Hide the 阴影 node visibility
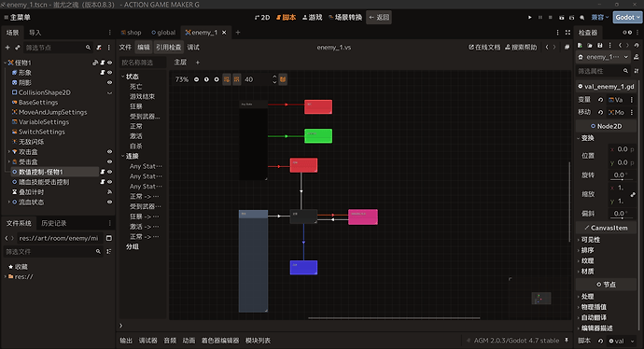Screen dimensions: 644x349 point(109,82)
